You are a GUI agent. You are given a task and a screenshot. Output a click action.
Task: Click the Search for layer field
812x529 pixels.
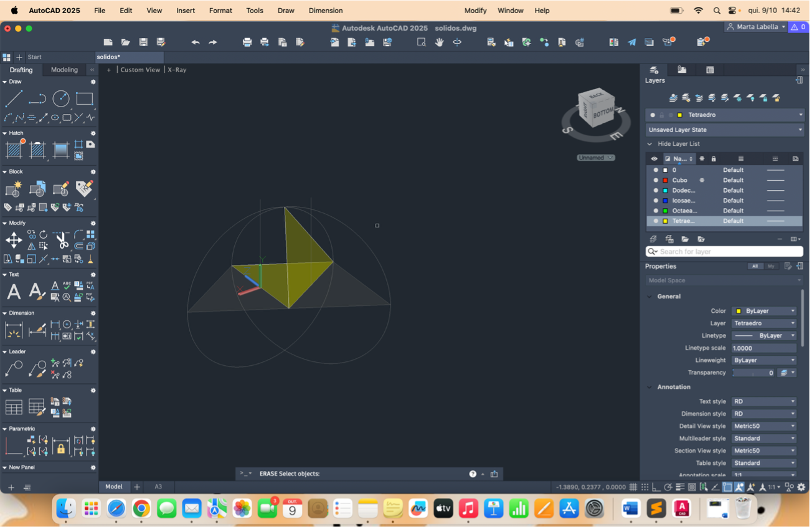click(x=725, y=252)
